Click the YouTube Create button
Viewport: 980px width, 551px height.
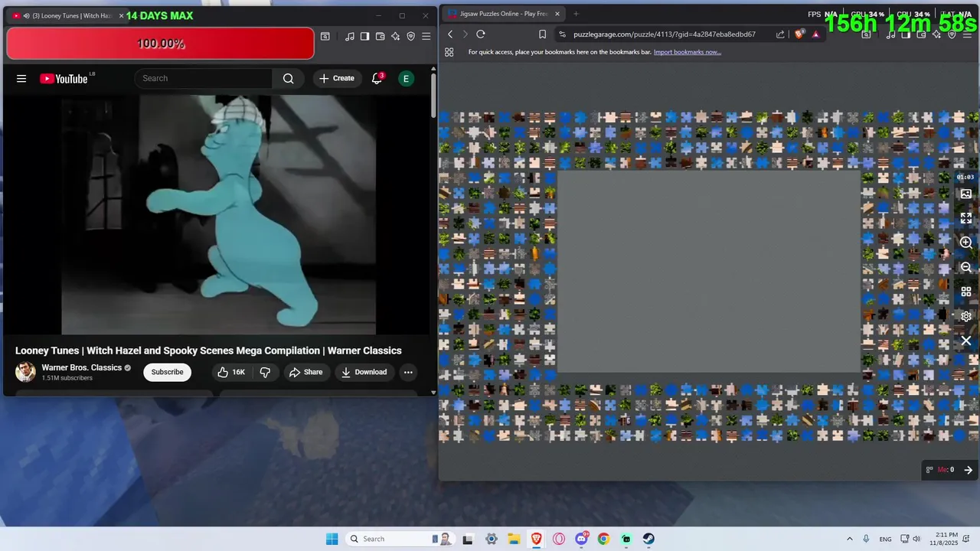[x=337, y=78]
